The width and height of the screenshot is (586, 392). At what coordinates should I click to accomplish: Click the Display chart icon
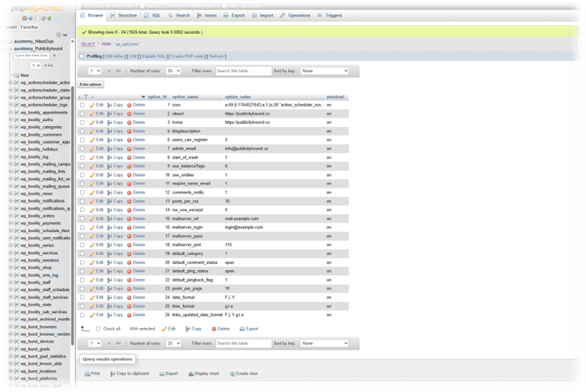191,373
